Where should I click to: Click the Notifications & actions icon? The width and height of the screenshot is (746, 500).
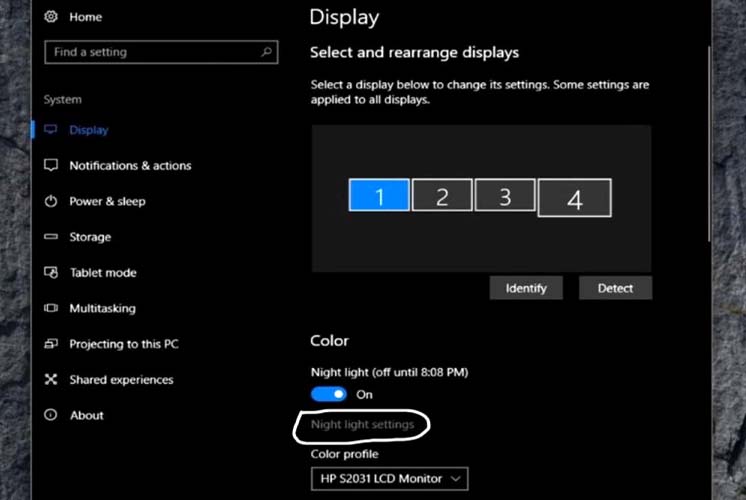point(51,165)
